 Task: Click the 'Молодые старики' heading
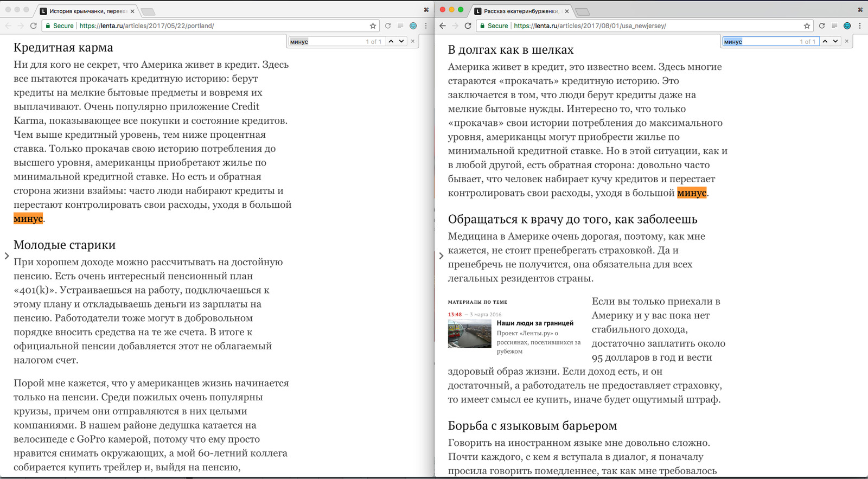[65, 245]
